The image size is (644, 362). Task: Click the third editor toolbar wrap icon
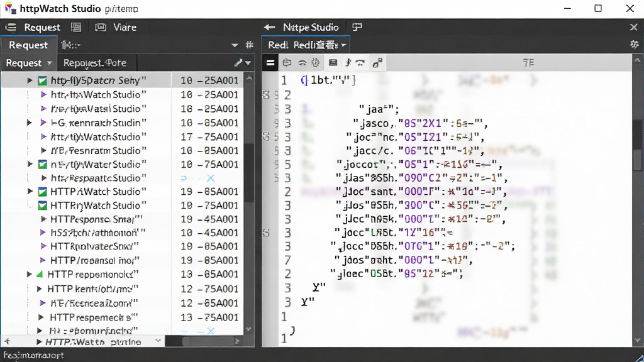[x=302, y=63]
